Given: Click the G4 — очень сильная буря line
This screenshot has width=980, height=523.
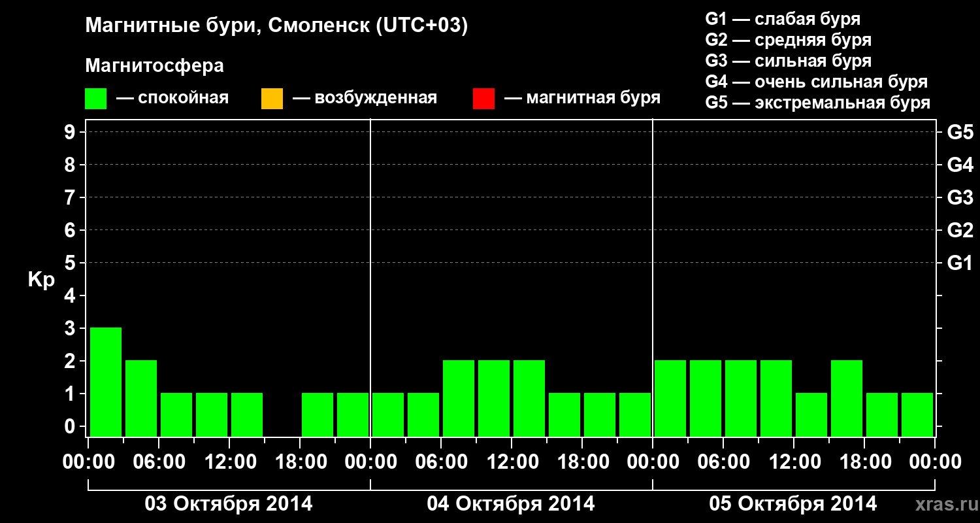Looking at the screenshot, I should pyautogui.click(x=816, y=82).
